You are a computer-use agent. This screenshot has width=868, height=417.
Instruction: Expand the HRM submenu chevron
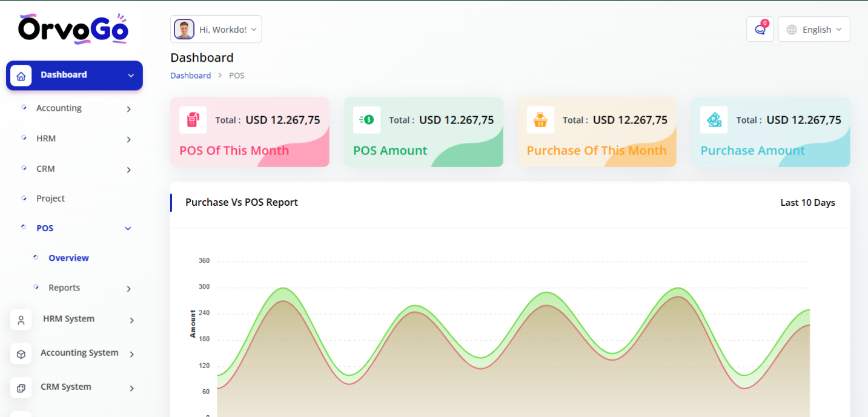128,139
